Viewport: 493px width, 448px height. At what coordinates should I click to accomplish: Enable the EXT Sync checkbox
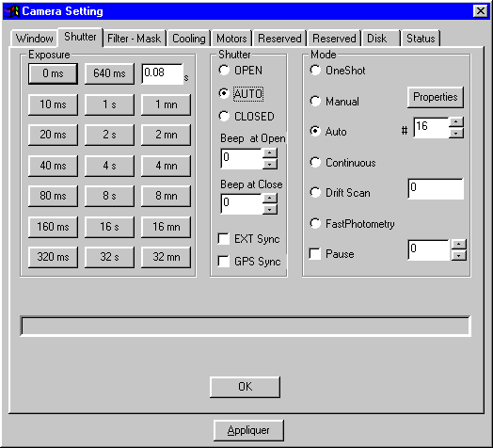click(224, 239)
